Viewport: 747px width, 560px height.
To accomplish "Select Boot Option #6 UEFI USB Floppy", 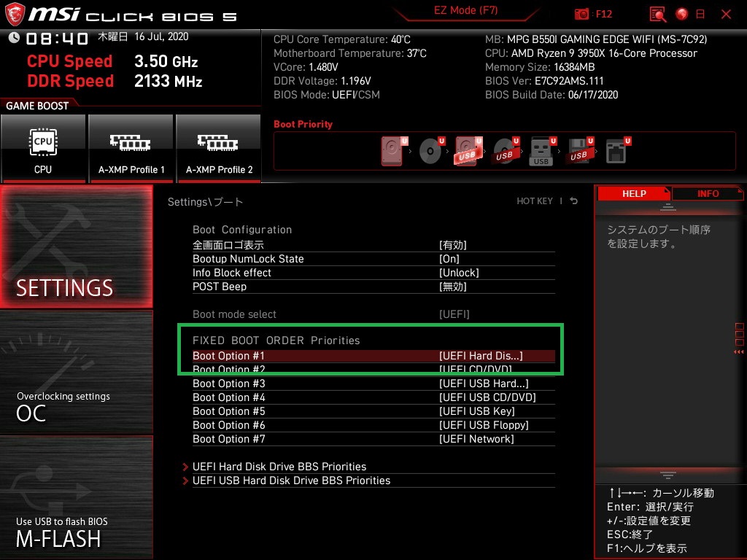I will coord(373,425).
